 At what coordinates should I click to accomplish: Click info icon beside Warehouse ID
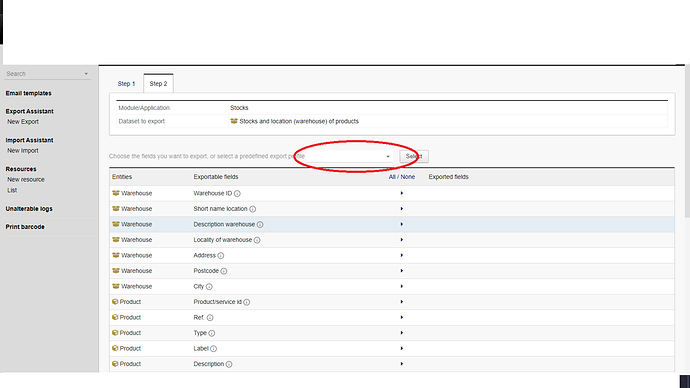point(237,194)
